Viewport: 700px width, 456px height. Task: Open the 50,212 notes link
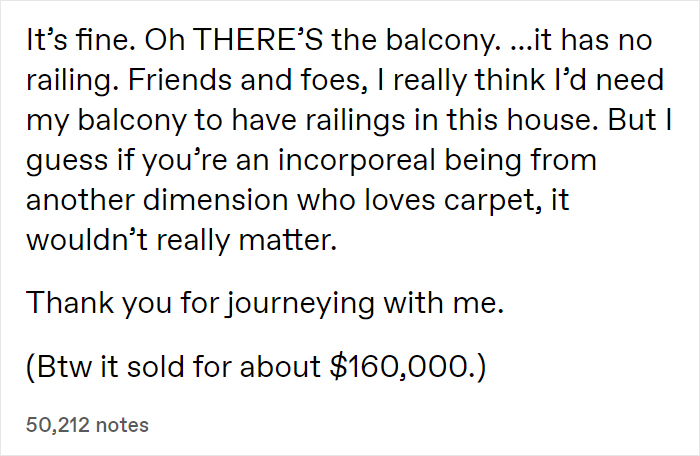coord(87,425)
